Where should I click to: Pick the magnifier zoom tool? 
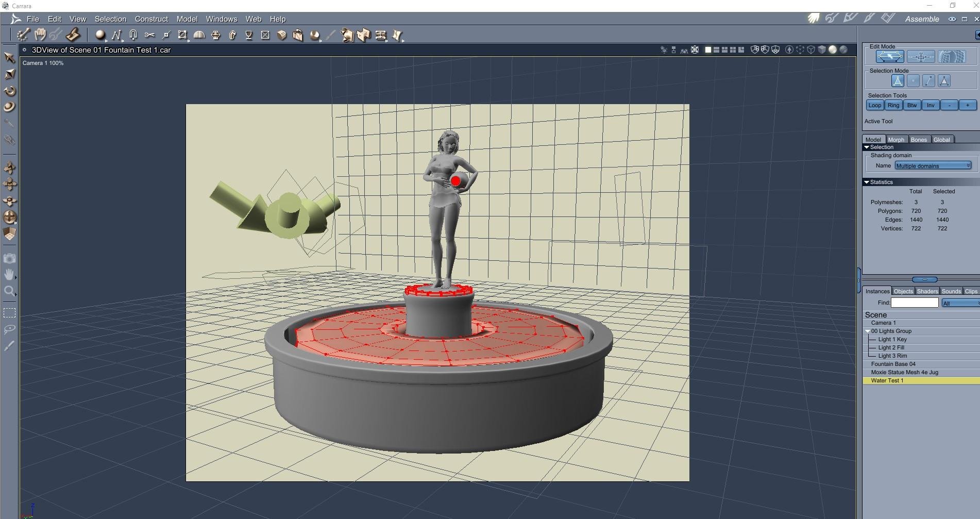click(9, 291)
